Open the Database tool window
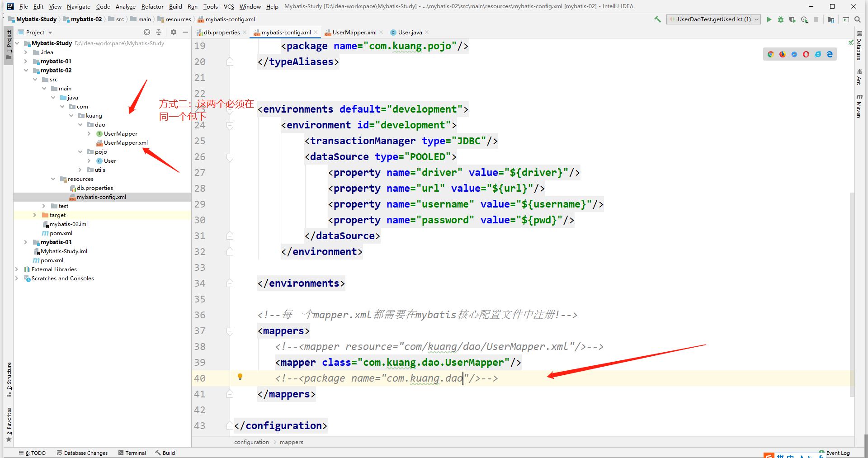Image resolution: width=868 pixels, height=458 pixels. point(859,46)
